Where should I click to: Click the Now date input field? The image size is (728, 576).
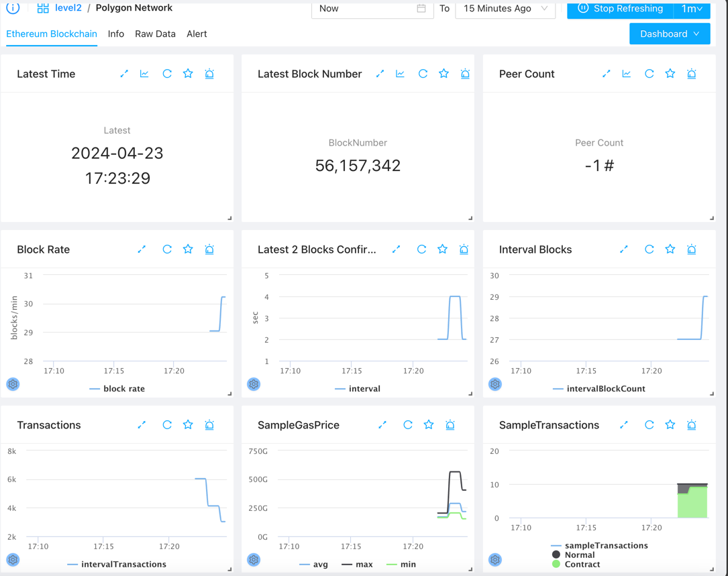pos(366,9)
